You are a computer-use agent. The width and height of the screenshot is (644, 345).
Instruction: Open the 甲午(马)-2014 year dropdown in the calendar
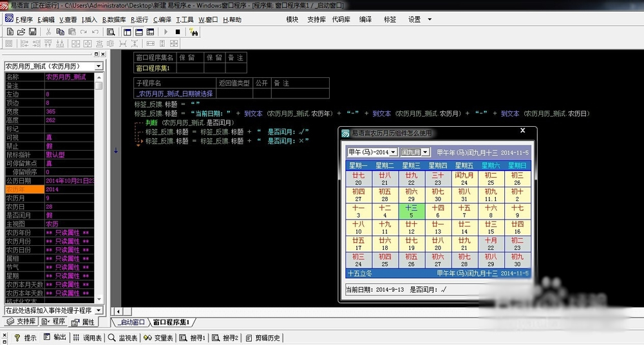tap(393, 152)
